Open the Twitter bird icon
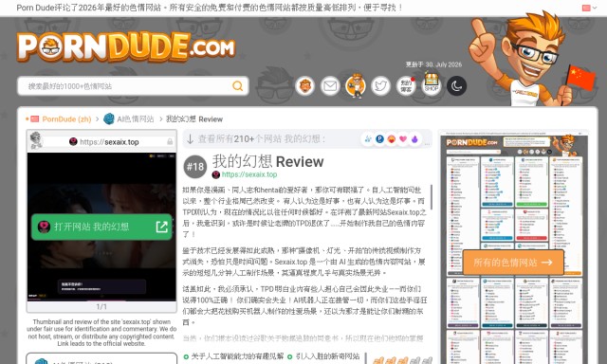 (x=380, y=86)
